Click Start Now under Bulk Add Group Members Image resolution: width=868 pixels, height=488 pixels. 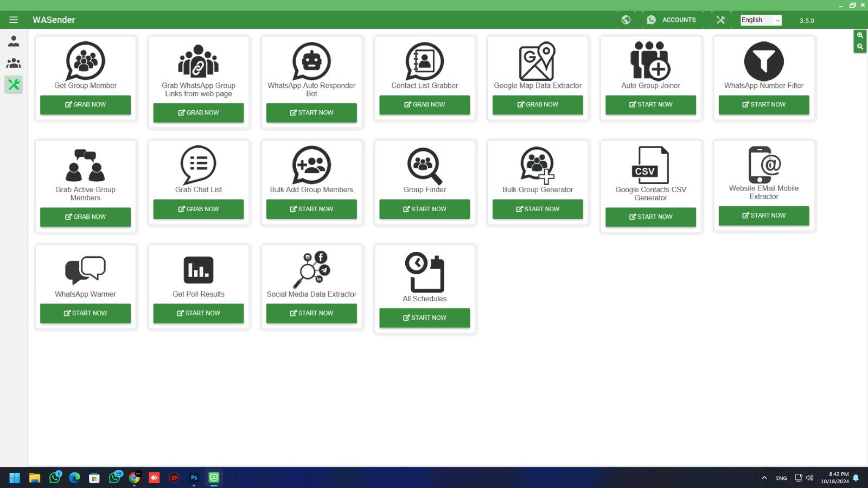[311, 209]
